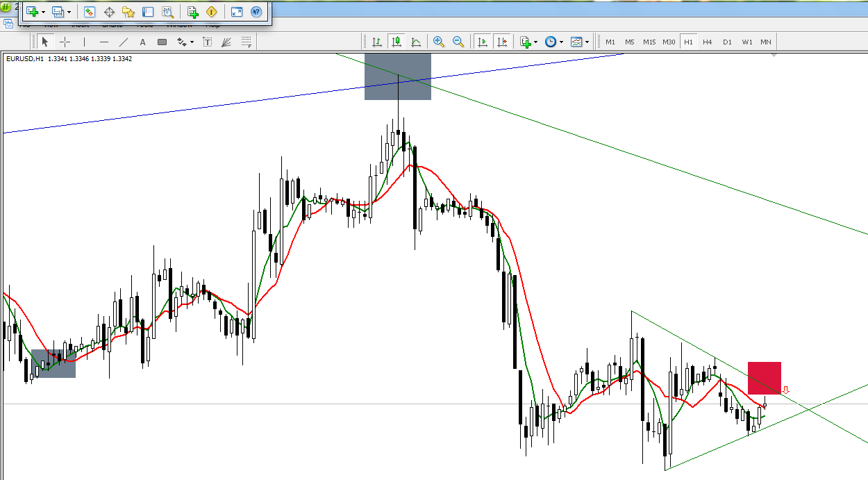
Task: Click the Indicators list icon
Action: [526, 42]
